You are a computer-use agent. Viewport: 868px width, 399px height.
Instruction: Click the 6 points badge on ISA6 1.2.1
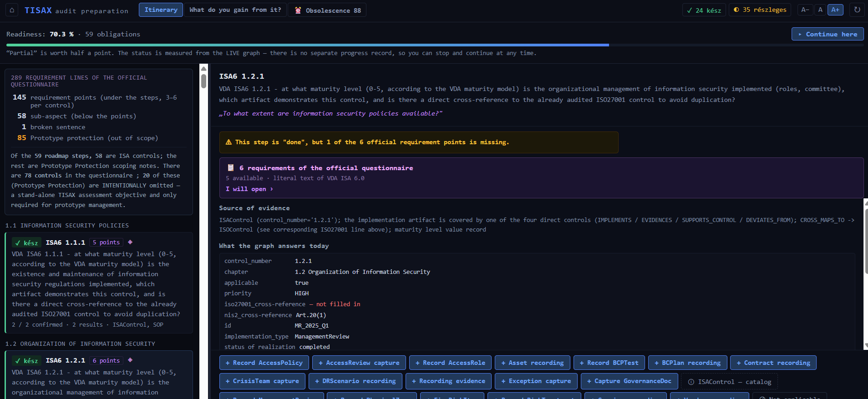pyautogui.click(x=106, y=360)
